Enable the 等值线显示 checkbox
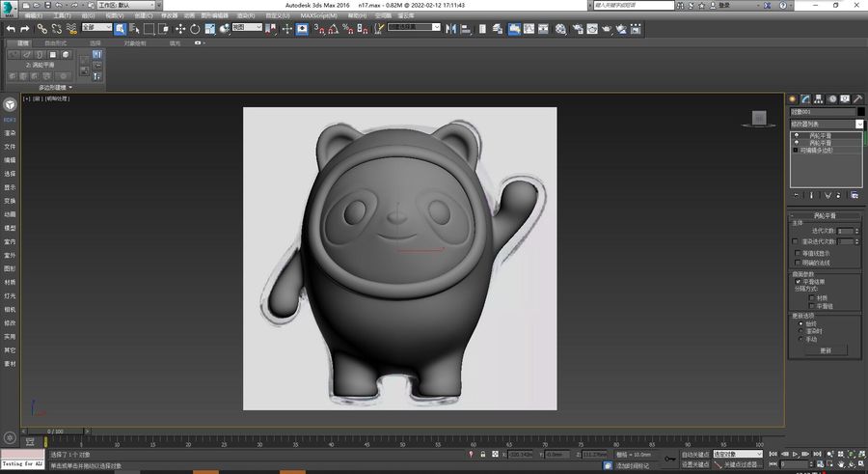Screen dimensions: 868x474 [x=799, y=253]
